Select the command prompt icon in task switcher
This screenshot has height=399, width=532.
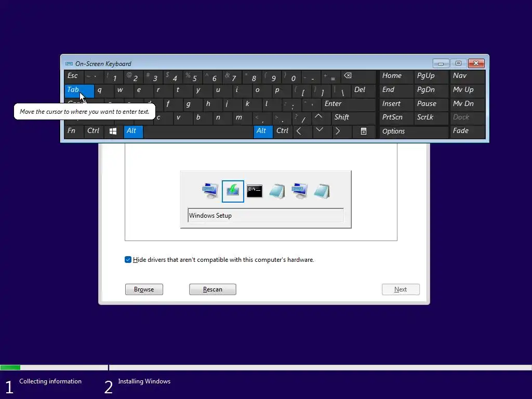click(x=255, y=191)
